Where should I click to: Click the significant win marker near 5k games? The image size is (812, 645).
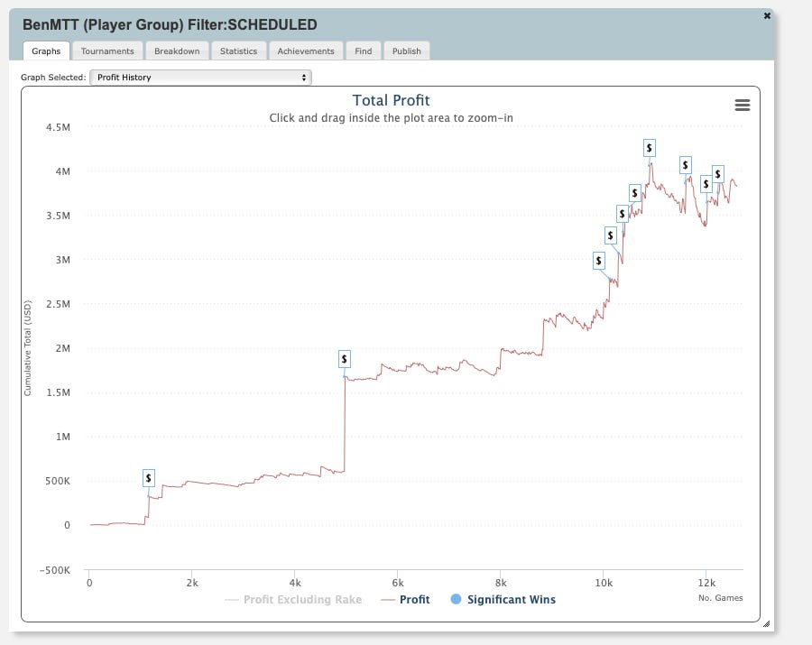coord(344,359)
